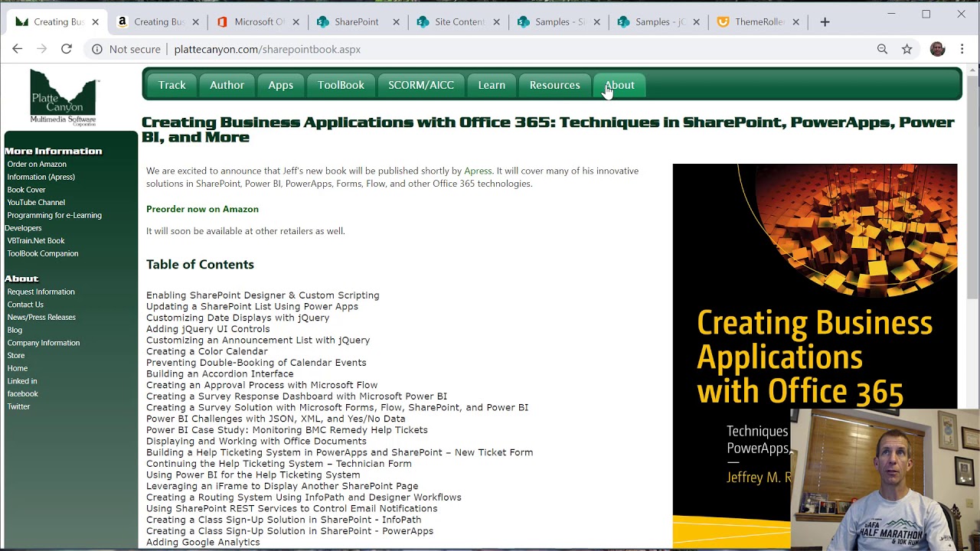Open the Contact Us link
This screenshot has width=980, height=551.
click(25, 305)
